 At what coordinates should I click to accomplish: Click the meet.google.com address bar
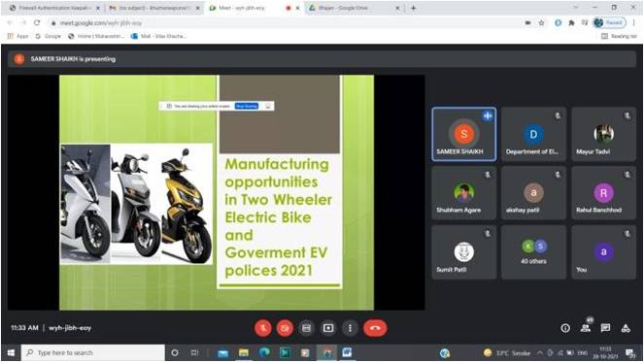[284, 23]
